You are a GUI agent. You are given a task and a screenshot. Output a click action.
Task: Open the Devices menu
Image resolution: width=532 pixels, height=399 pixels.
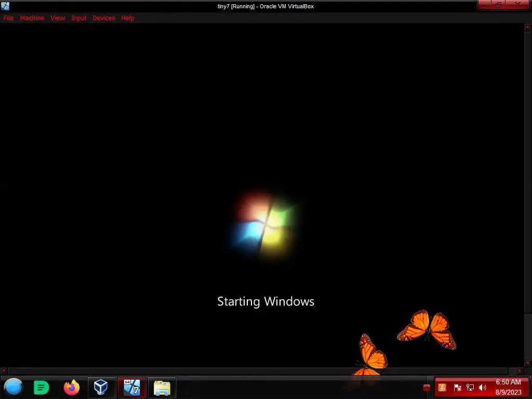pos(104,18)
